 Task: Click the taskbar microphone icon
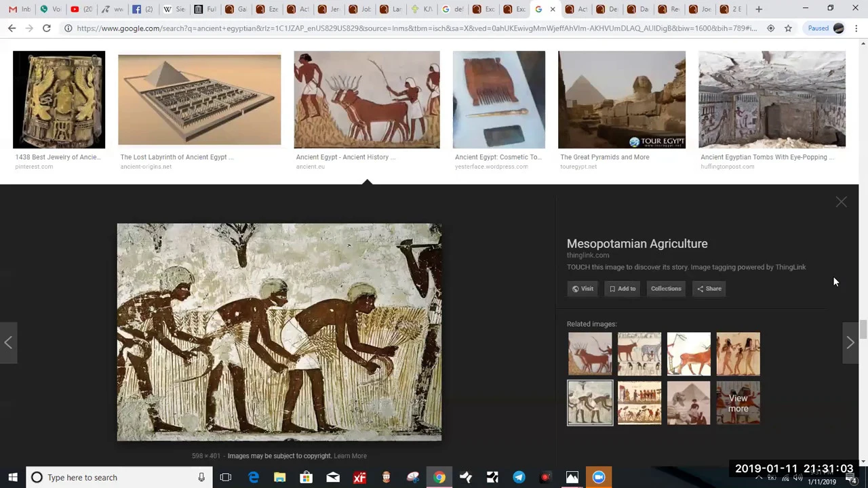(x=201, y=477)
